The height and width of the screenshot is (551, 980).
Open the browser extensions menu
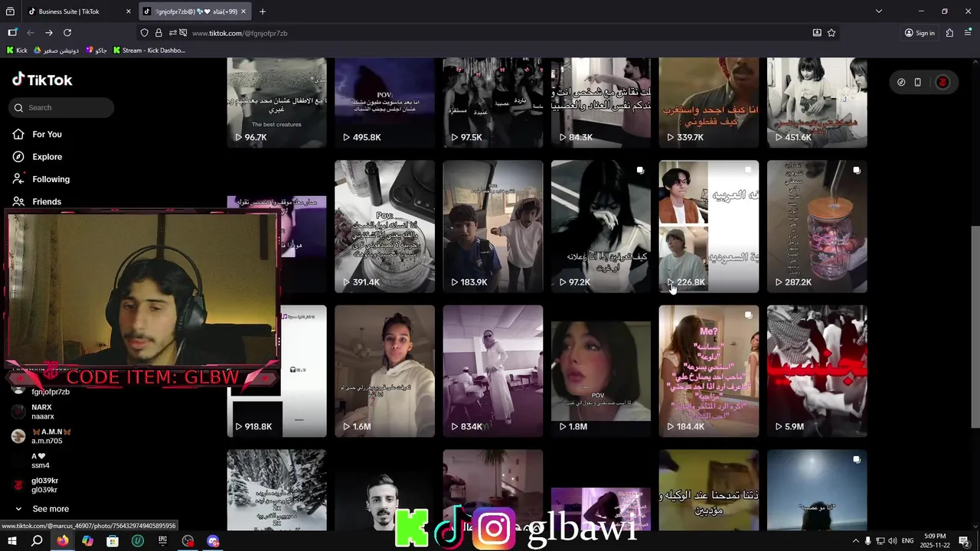click(949, 33)
